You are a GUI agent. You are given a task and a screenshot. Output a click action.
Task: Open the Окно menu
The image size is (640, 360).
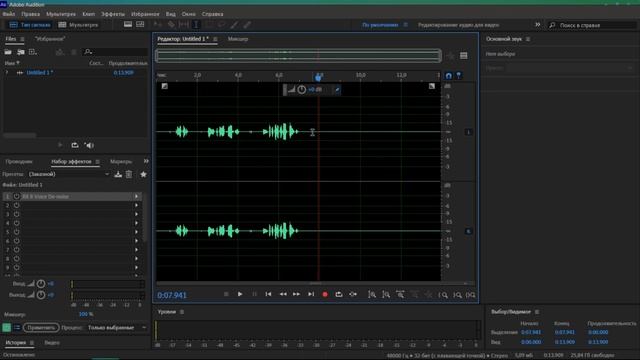point(189,14)
